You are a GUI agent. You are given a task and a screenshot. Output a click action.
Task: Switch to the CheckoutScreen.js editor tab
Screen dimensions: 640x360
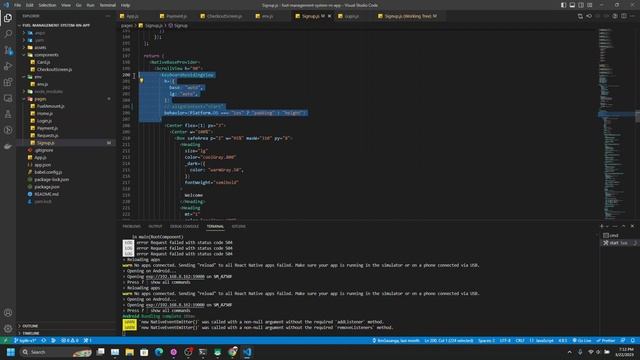click(x=222, y=16)
